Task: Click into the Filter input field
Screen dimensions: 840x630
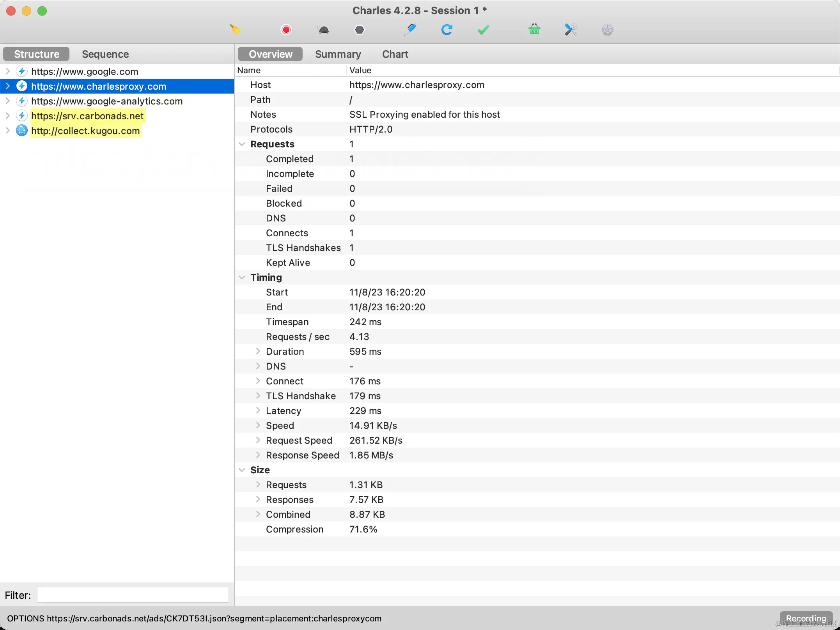Action: click(x=133, y=595)
